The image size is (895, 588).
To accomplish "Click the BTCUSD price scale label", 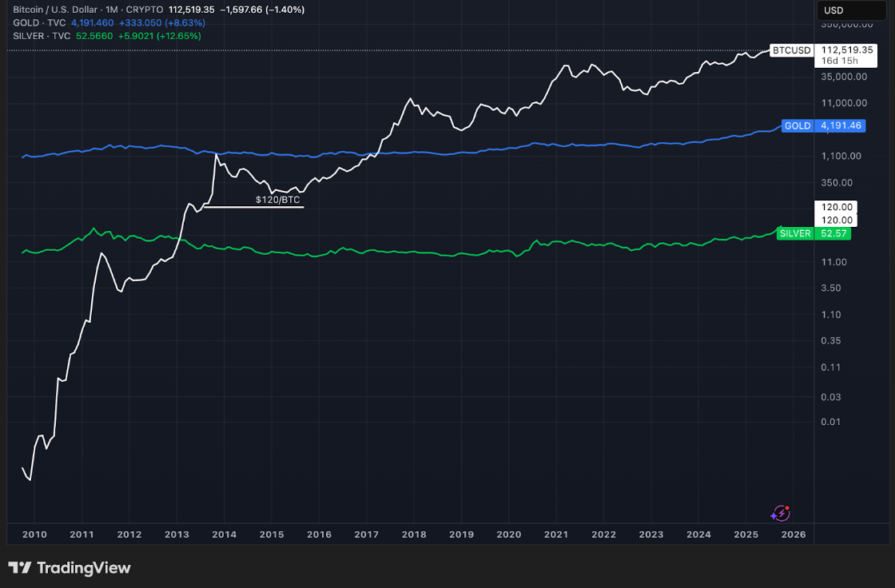I will (x=791, y=50).
